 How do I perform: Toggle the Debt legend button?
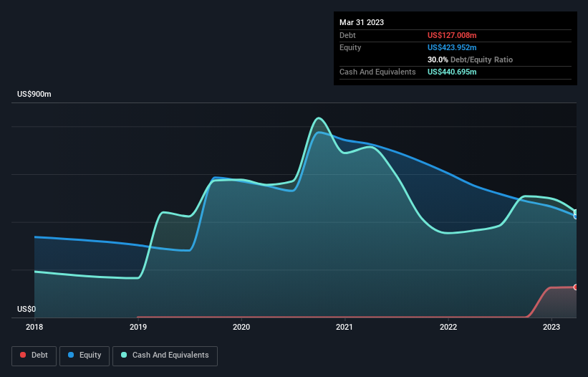point(34,355)
